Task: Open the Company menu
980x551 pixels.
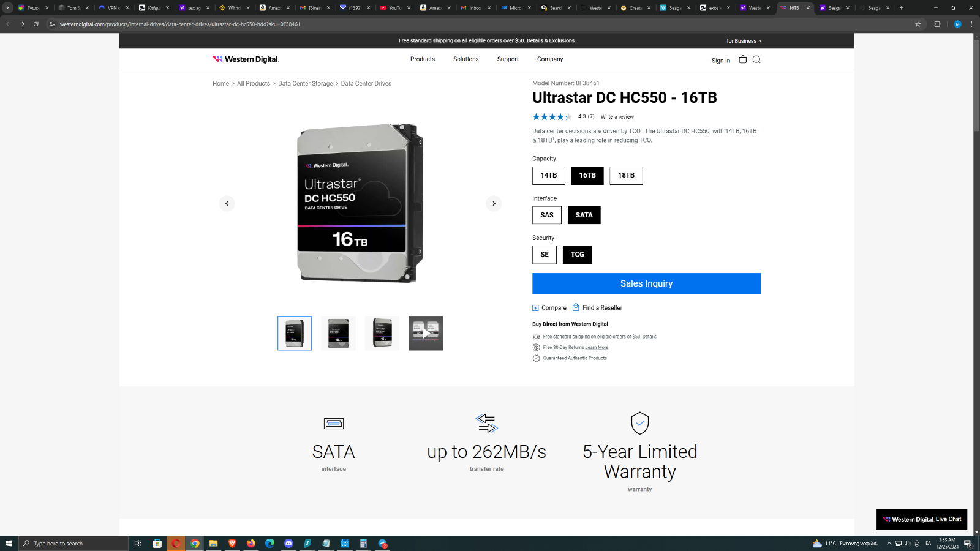Action: point(550,59)
